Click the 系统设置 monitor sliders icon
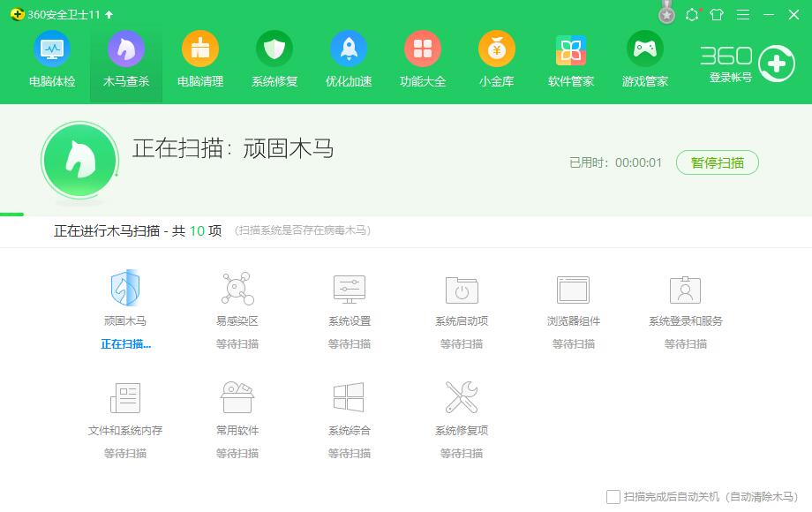This screenshot has width=812, height=512. (350, 289)
